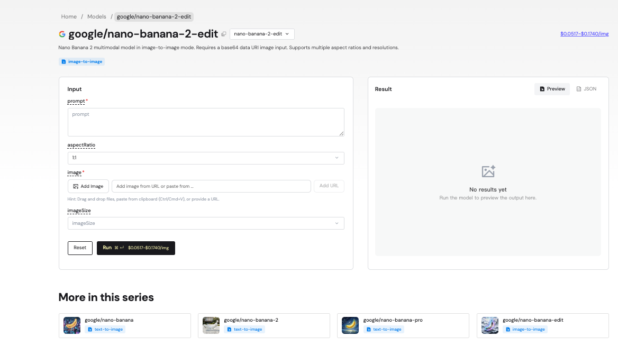Open the $0.0517~$0.1740/img pricing link
This screenshot has width=618, height=364.
[584, 34]
